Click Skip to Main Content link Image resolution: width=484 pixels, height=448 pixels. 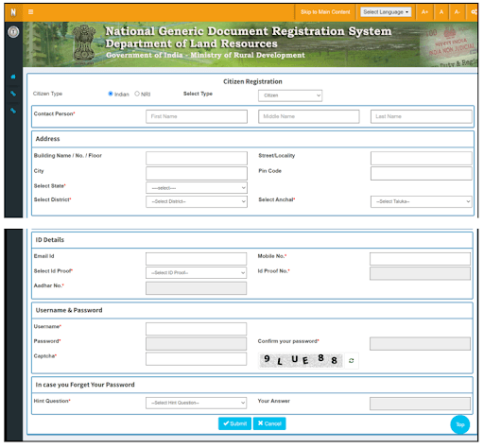click(325, 12)
